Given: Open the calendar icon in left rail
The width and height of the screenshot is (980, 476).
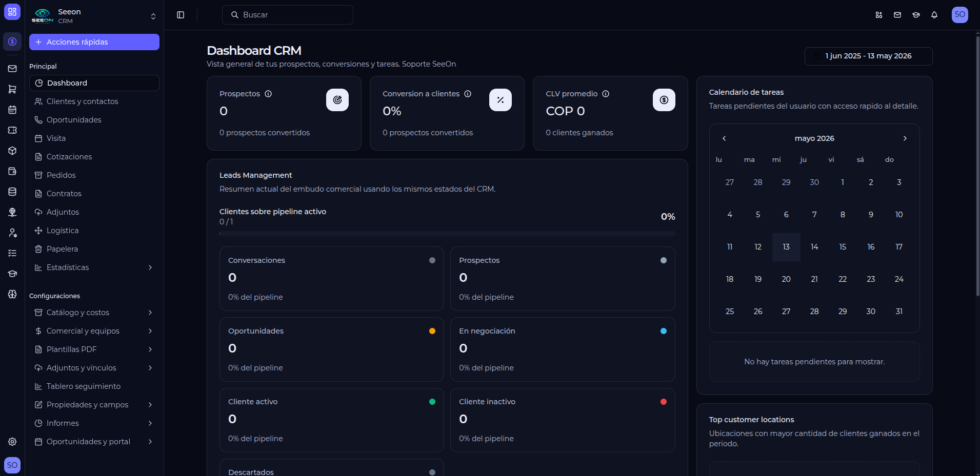Looking at the screenshot, I should point(12,110).
